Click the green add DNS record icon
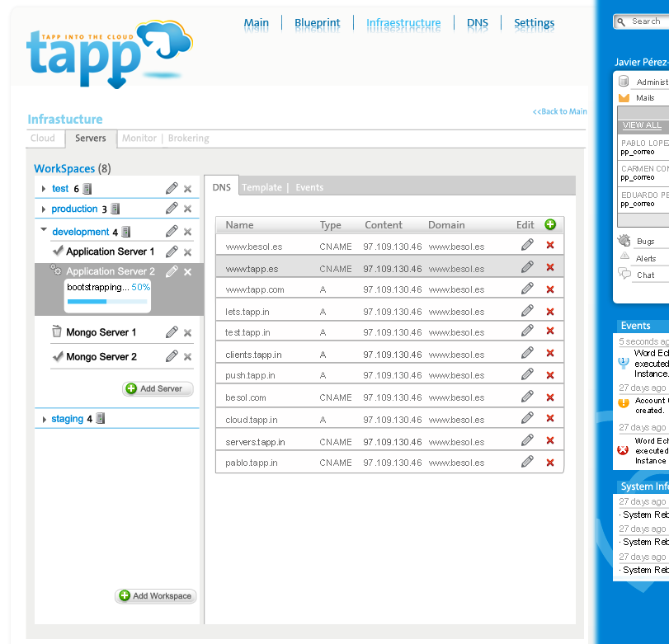Viewport: 669px width, 644px height. [550, 224]
